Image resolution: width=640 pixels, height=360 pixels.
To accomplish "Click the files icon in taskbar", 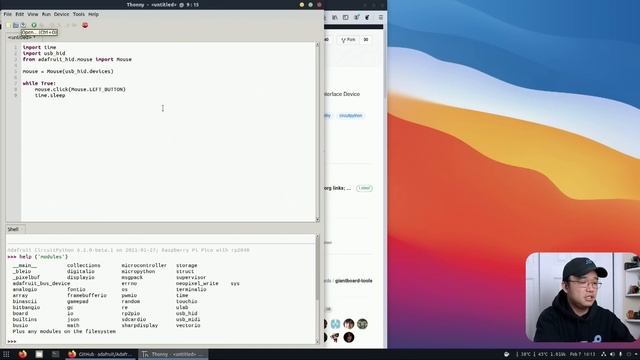I will click(x=39, y=354).
